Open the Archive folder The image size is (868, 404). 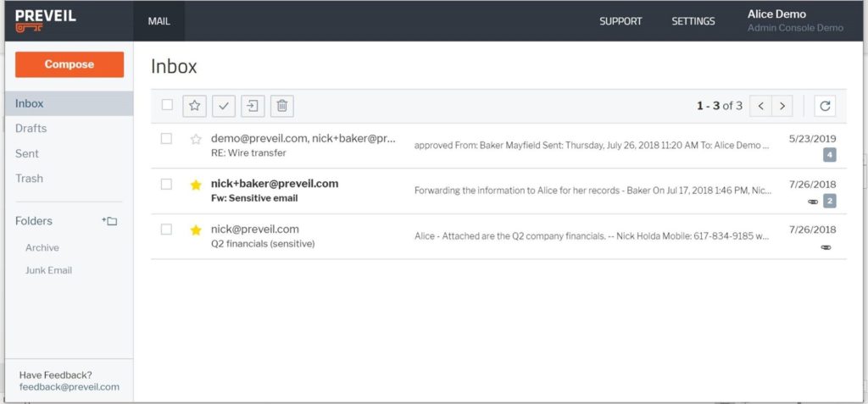tap(42, 247)
